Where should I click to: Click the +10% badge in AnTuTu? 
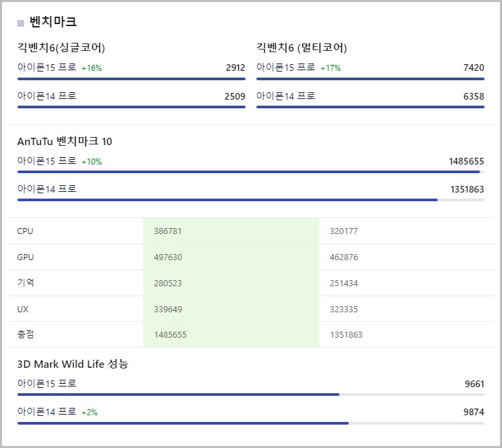click(x=92, y=162)
